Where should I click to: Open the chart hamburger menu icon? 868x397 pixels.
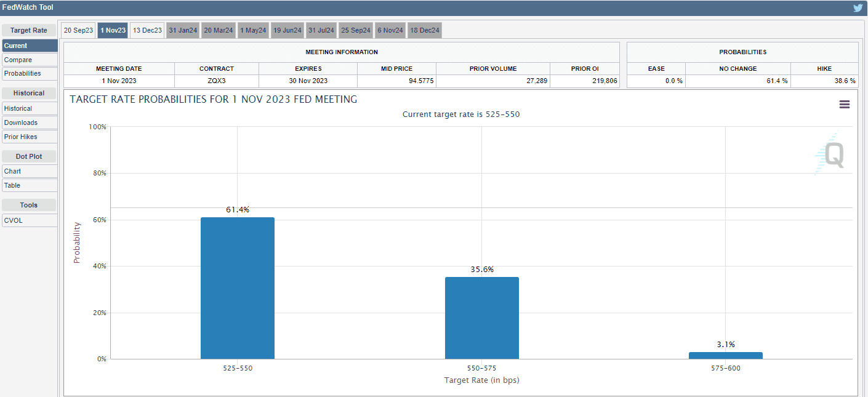(x=844, y=105)
